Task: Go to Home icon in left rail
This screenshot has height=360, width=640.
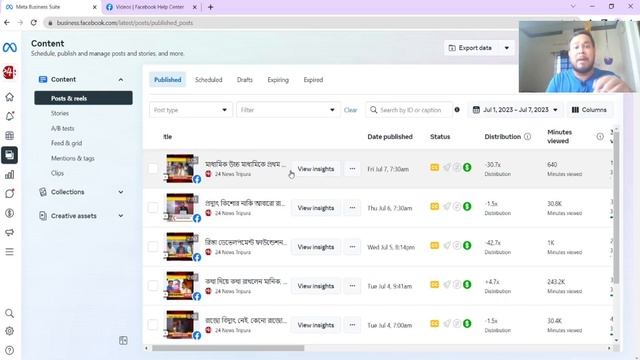Action: (9, 97)
